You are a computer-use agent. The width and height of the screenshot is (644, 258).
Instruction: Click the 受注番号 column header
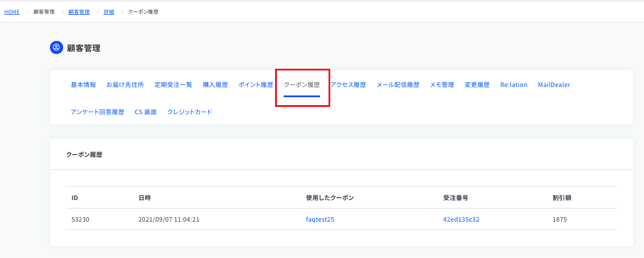[455, 198]
